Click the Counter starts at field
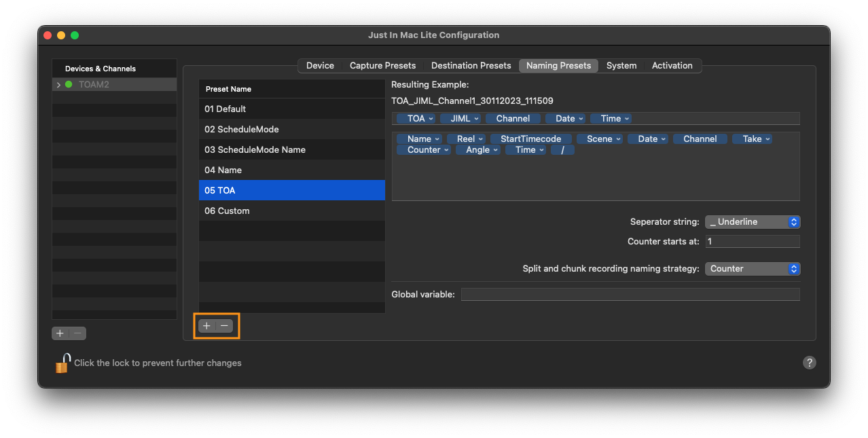 [x=753, y=242]
